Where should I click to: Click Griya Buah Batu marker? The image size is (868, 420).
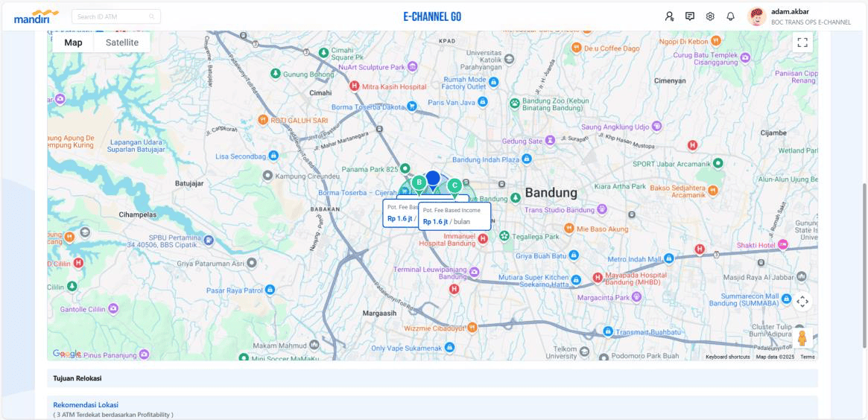coord(574,255)
